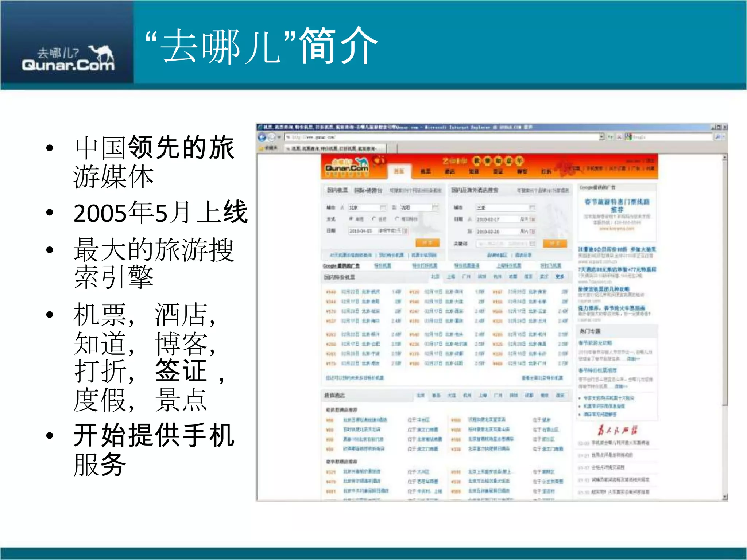
Task: Click the Internet Explorer title bar icon
Action: (260, 127)
